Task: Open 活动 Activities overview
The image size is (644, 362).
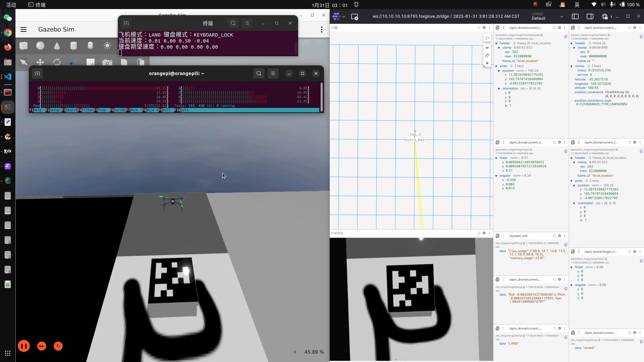Action: (x=11, y=5)
